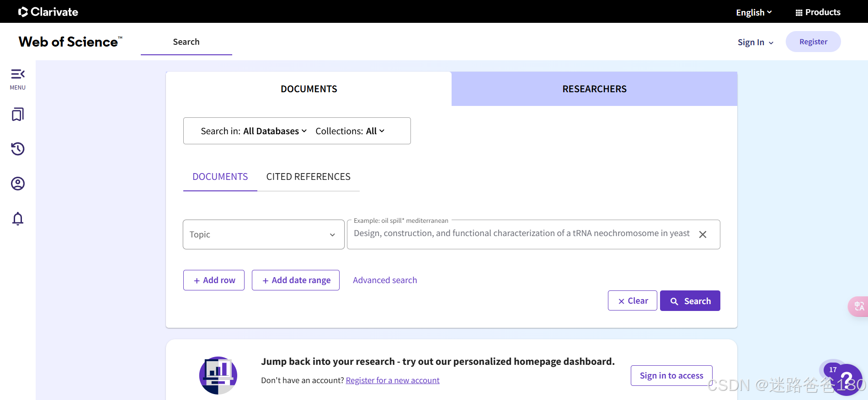The width and height of the screenshot is (868, 400).
Task: Click Sign in to access button
Action: [x=671, y=375]
